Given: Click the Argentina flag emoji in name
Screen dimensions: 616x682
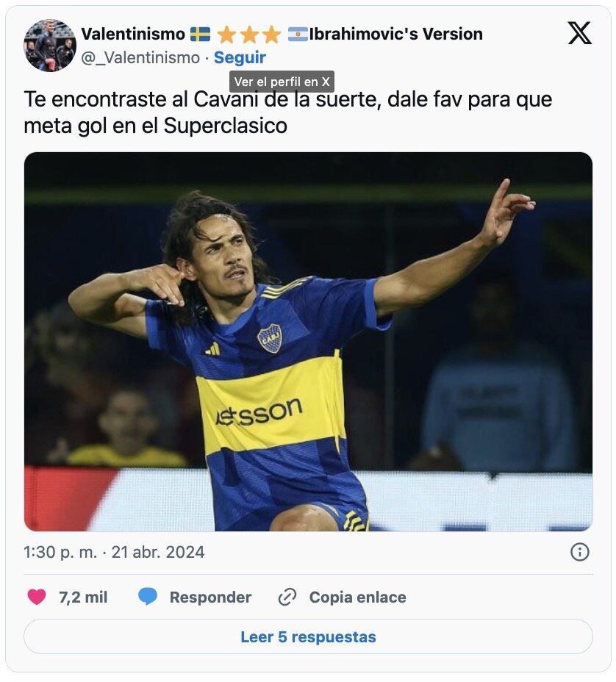Looking at the screenshot, I should pyautogui.click(x=298, y=34).
